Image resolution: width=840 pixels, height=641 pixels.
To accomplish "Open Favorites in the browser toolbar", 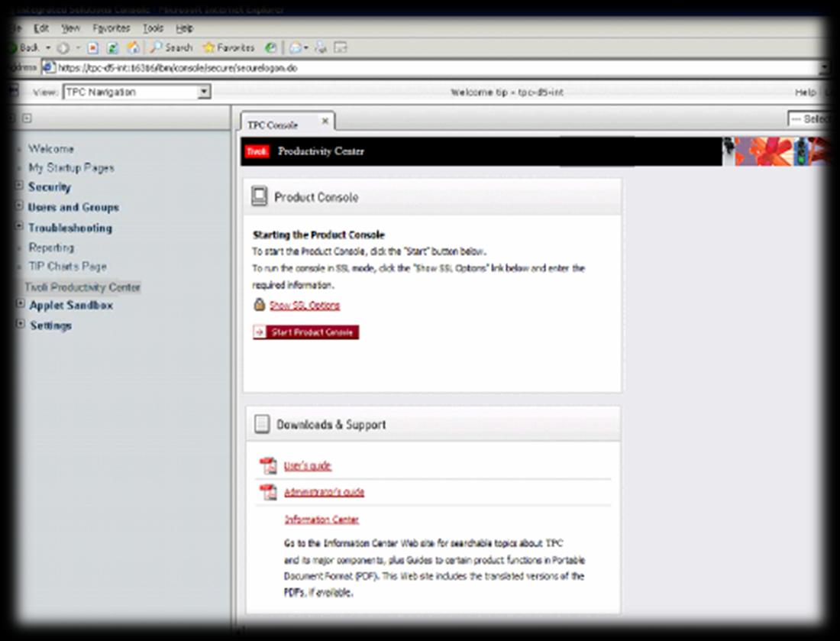I will click(228, 47).
